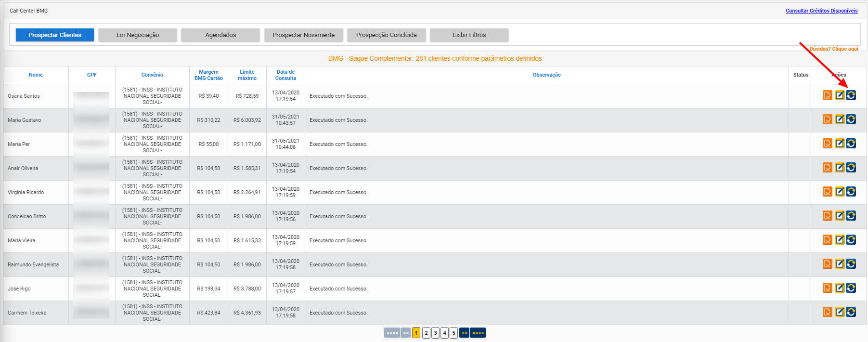Open the Agendados tab
This screenshot has width=868, height=342.
coord(220,35)
